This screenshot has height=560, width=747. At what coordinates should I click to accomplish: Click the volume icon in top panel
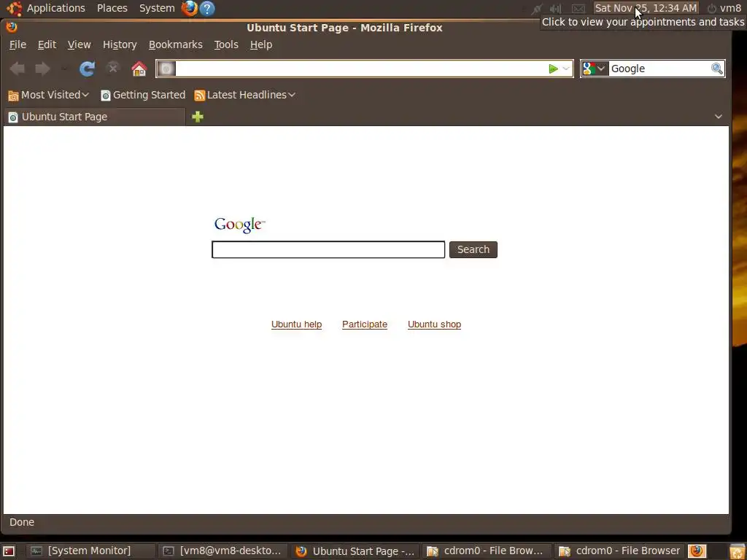click(555, 9)
